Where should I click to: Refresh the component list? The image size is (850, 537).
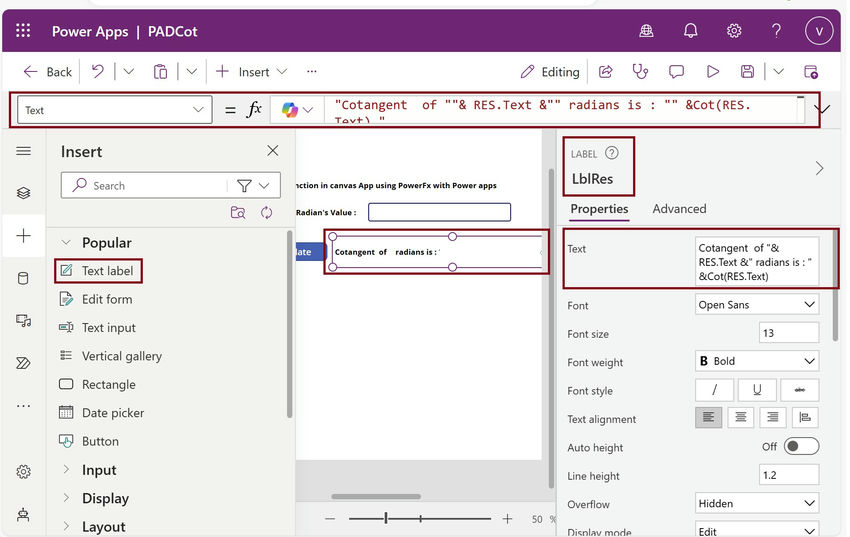pos(266,212)
